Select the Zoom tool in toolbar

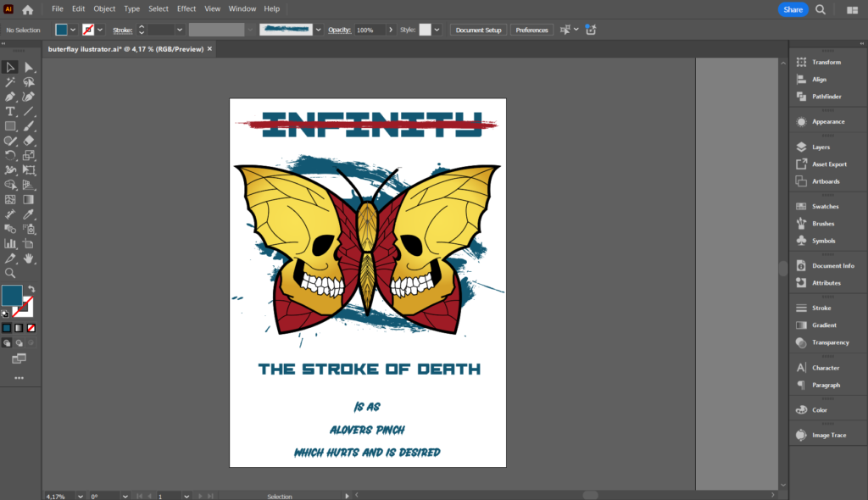pos(10,273)
